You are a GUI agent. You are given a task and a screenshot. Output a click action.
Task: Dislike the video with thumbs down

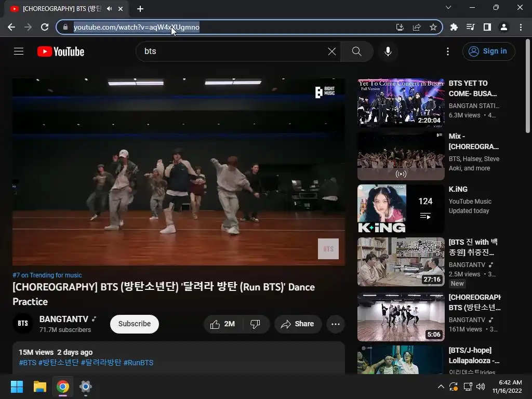click(255, 324)
